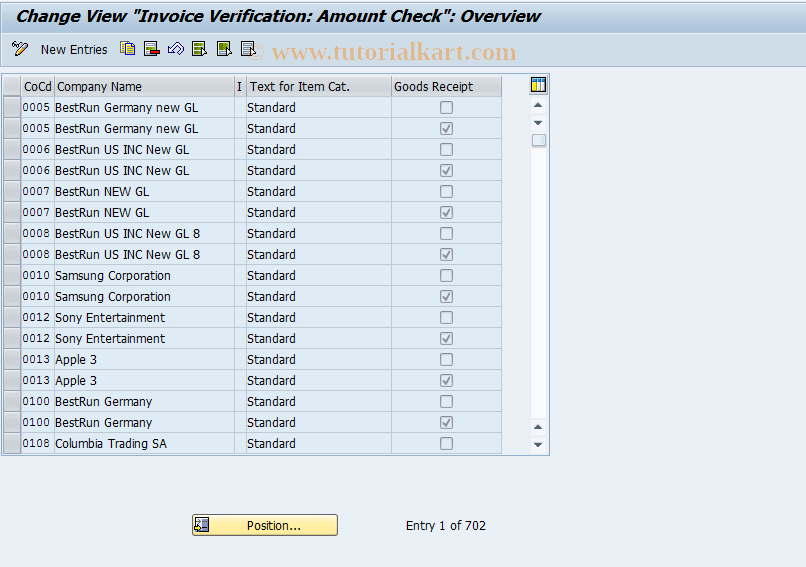Click the bottom-most scroll down arrow
This screenshot has height=567, width=806.
[x=538, y=445]
